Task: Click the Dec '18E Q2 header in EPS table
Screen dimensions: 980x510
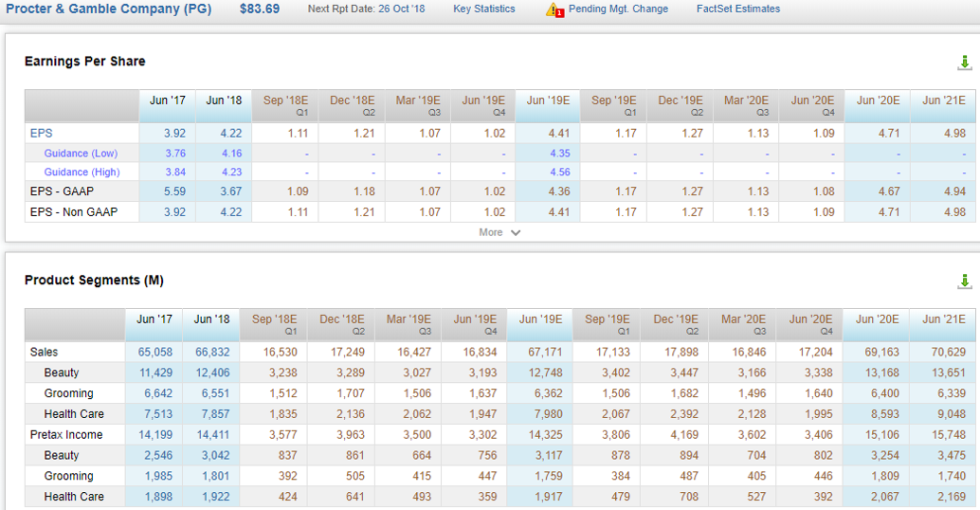Action: [352, 105]
